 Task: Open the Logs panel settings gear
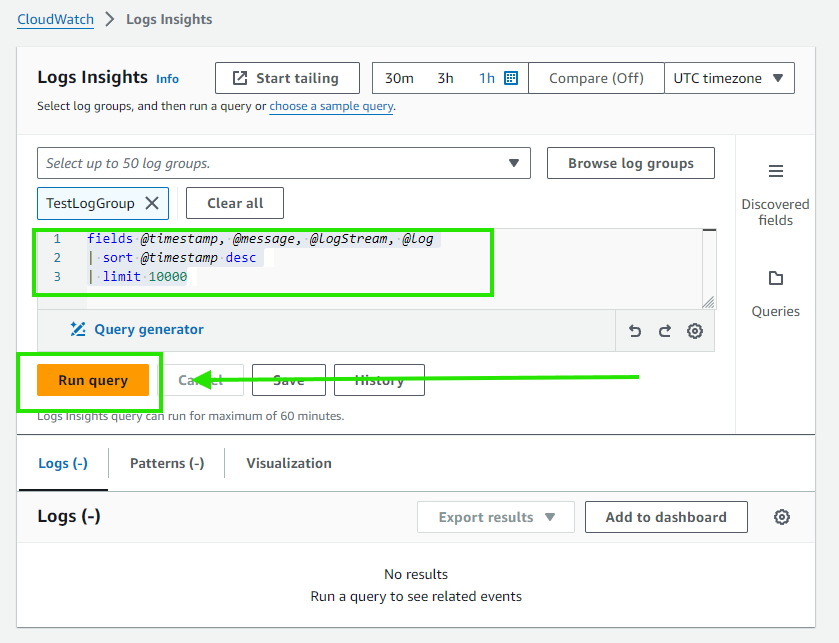[x=782, y=517]
